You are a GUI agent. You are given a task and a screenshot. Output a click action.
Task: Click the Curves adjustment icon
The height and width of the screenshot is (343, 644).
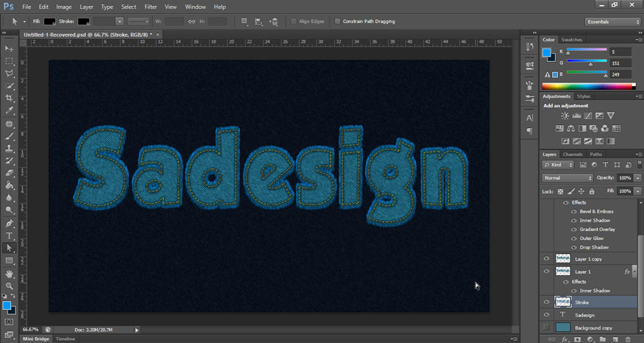coord(588,116)
